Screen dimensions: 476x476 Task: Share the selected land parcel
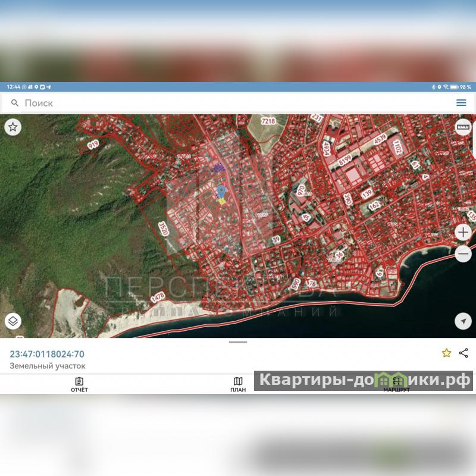464,353
